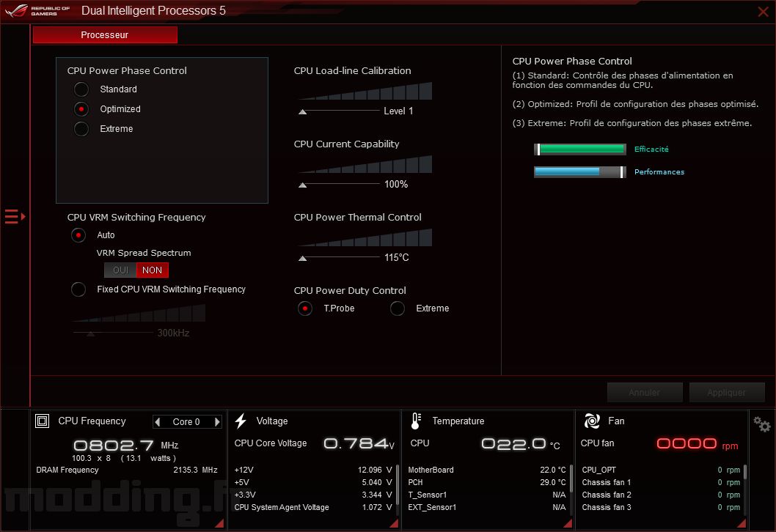This screenshot has width=776, height=532.
Task: Select Auto VRM switching frequency
Action: coord(78,235)
